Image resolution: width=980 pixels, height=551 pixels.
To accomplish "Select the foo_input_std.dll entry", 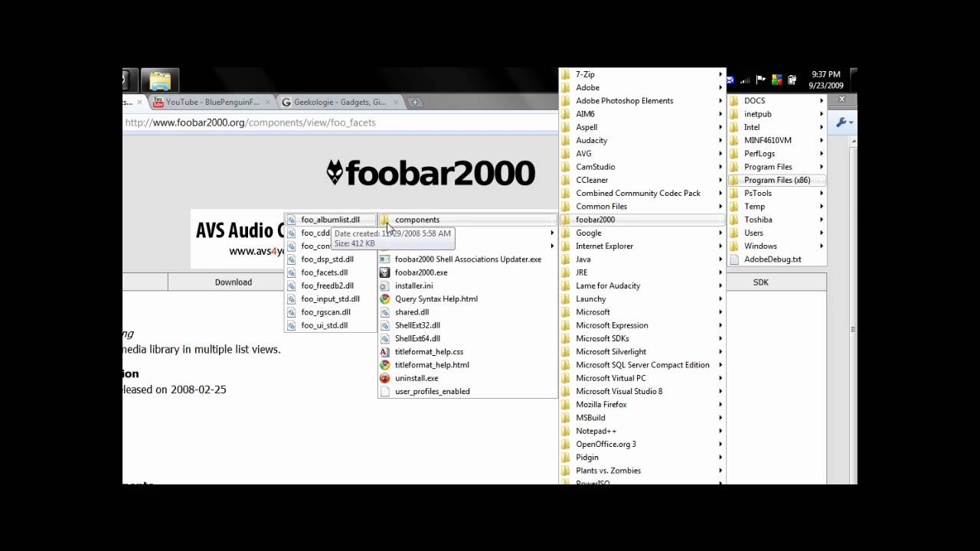I will [x=331, y=298].
